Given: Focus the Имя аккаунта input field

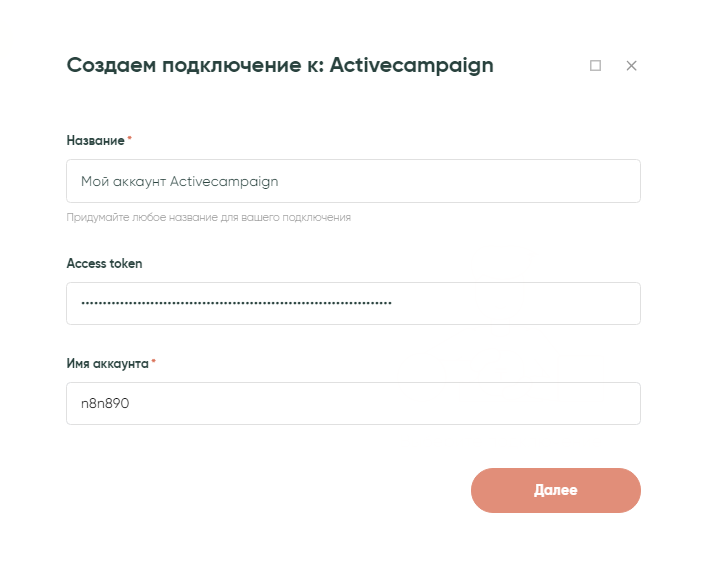Looking at the screenshot, I should click(x=353, y=403).
